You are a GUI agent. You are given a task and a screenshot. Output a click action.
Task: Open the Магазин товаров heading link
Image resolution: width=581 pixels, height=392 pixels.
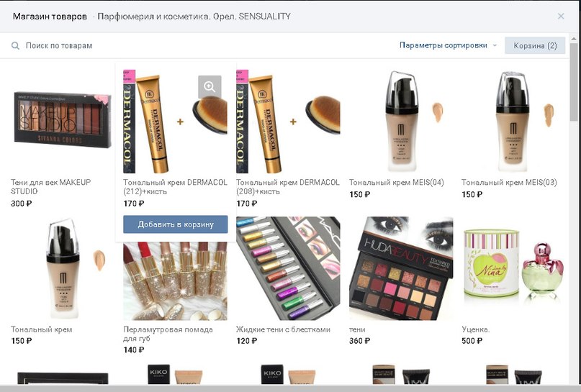50,17
